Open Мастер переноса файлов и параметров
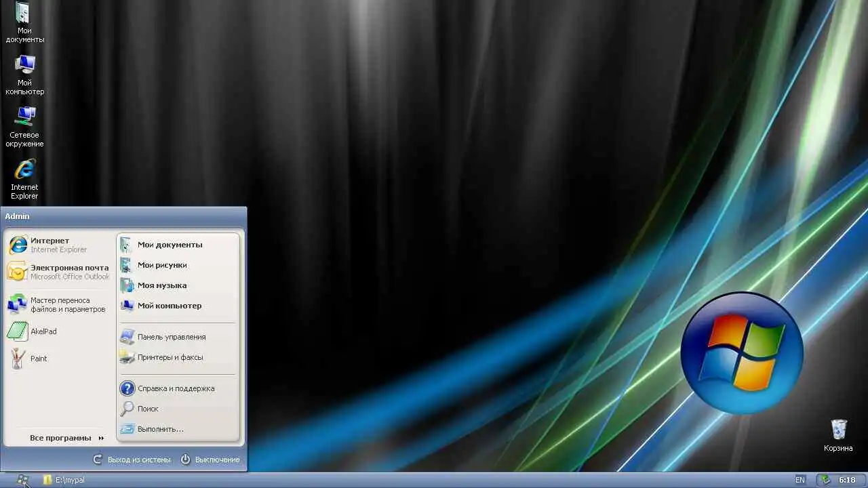868x488 pixels. pos(60,304)
